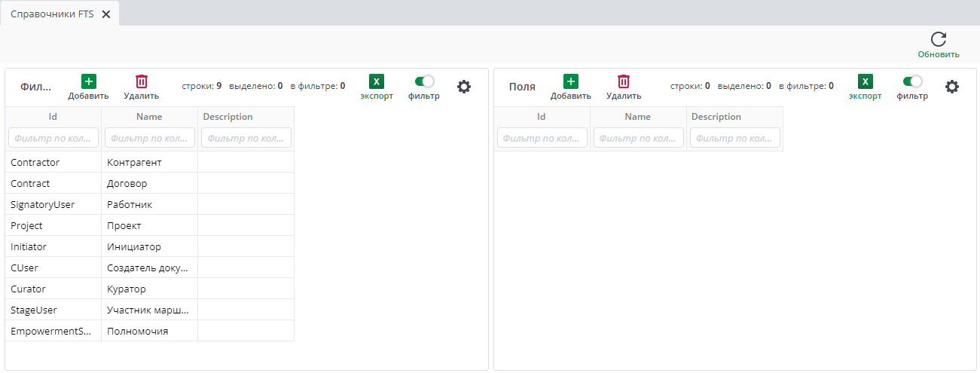980x373 pixels.
Task: Select the Куратор row
Action: [150, 289]
